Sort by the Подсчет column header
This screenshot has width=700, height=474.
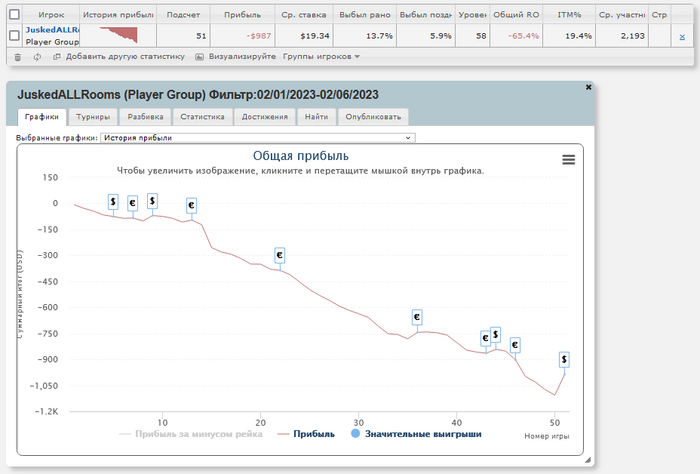pos(183,15)
